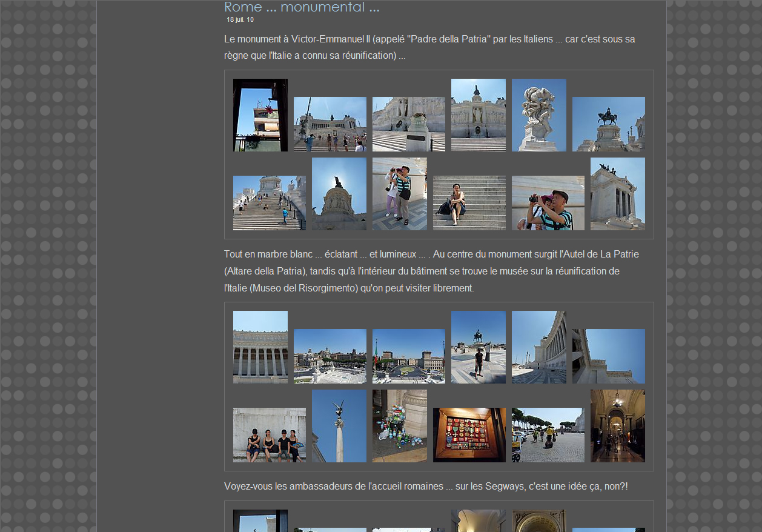762x532 pixels.
Task: Open the "Rome ... monumental ..." post title
Action: (302, 7)
